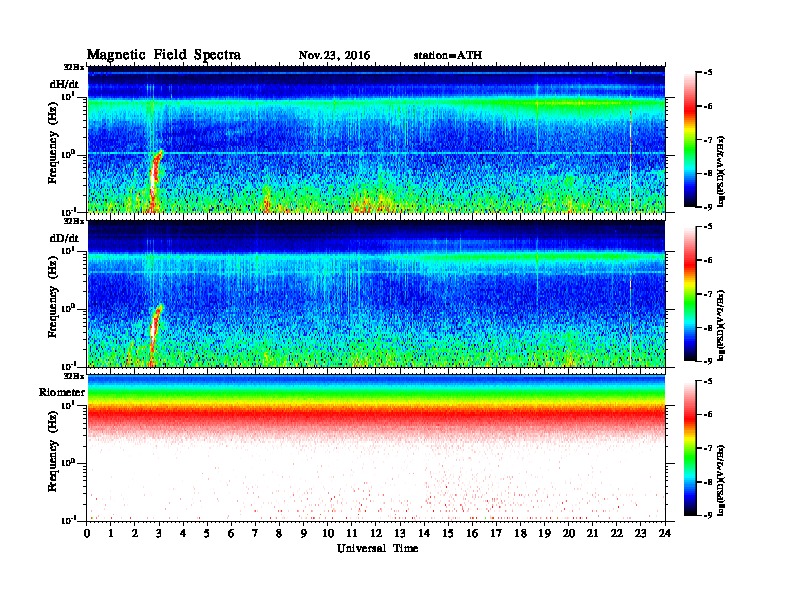The height and width of the screenshot is (612, 792).
Task: Click the "-5" tick on dH/dt color bar
Action: 708,73
